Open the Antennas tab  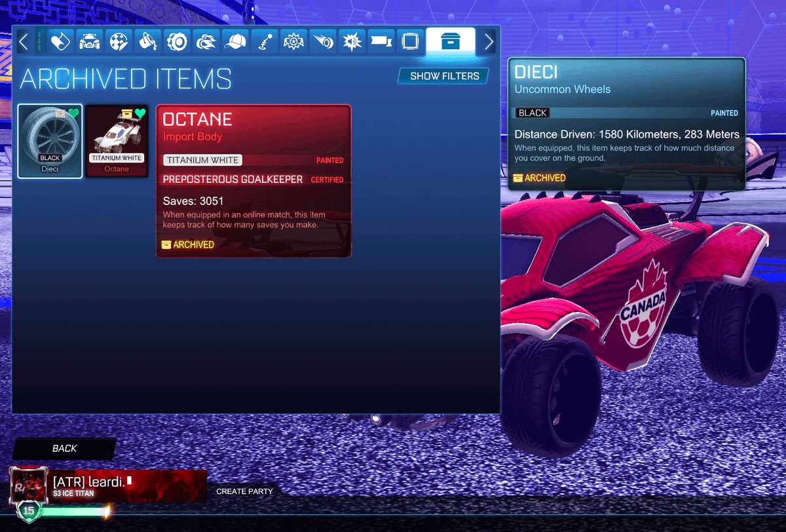[x=264, y=41]
